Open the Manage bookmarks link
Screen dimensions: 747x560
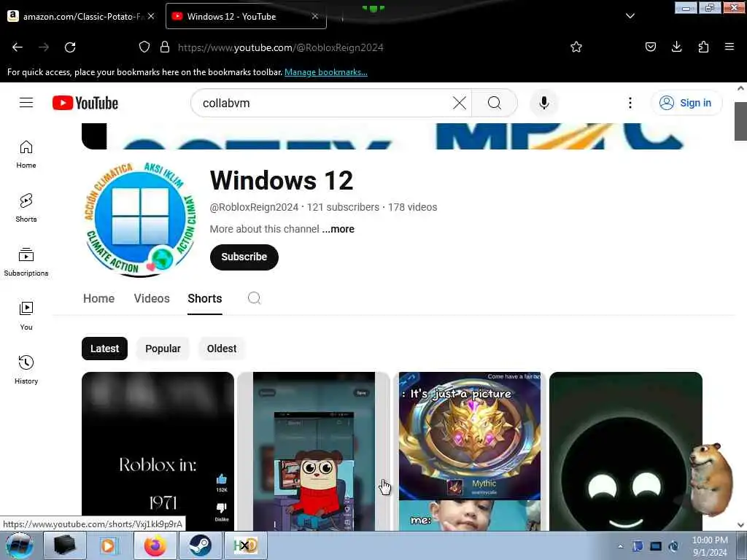point(326,72)
